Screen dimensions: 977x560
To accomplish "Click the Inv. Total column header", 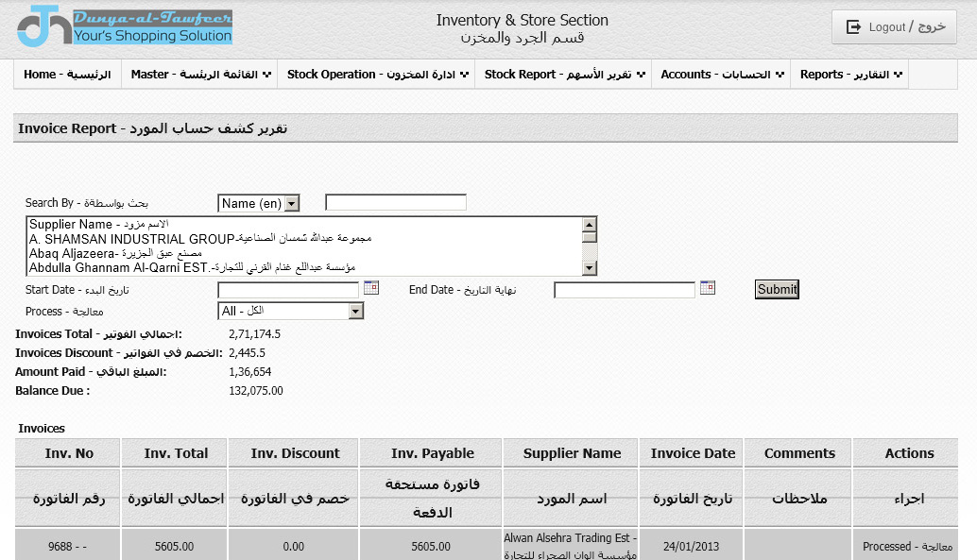I will 176,453.
